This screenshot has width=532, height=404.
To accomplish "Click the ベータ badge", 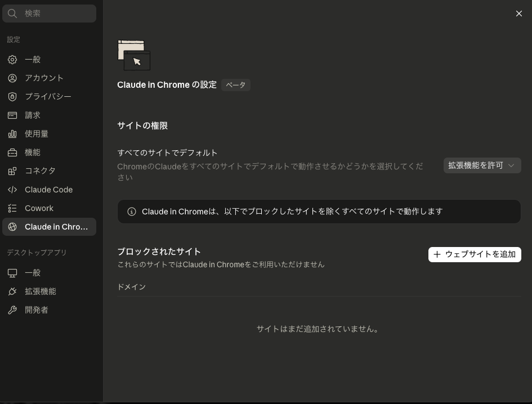I will 236,85.
